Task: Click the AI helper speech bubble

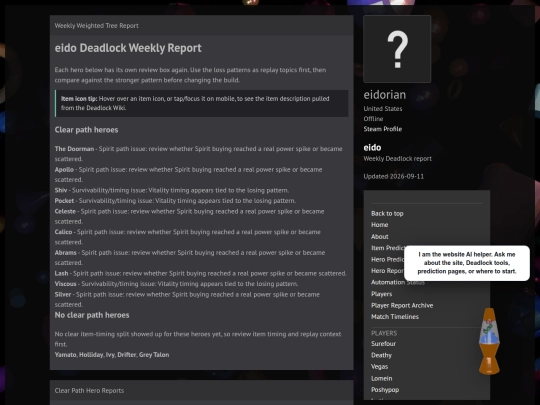Action: click(467, 263)
